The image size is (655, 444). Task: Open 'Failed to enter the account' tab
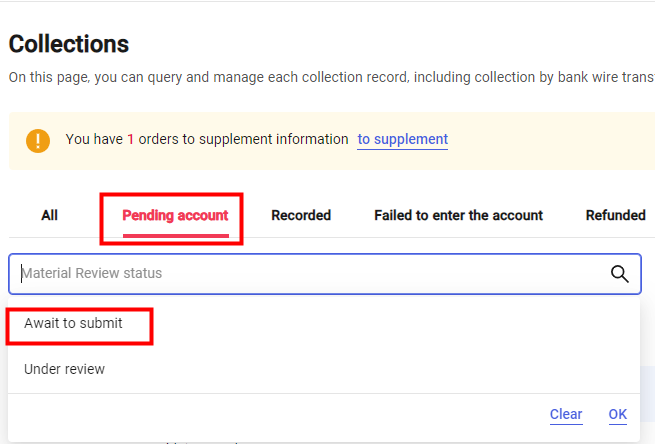tap(458, 215)
